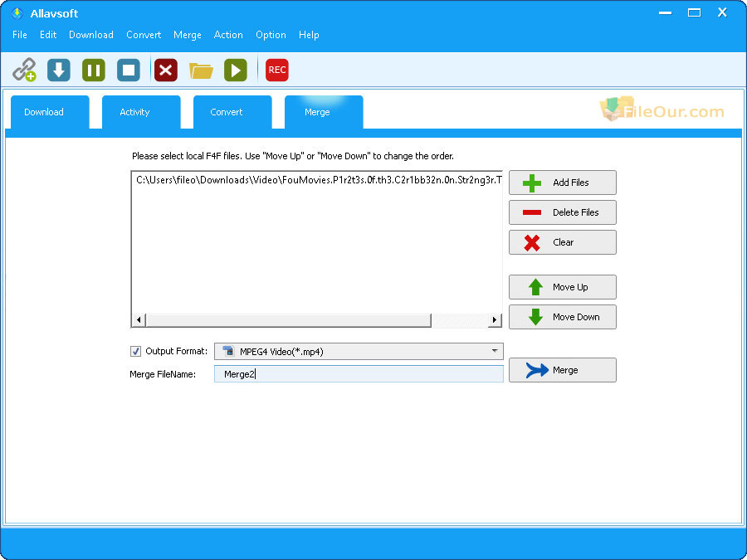
Task: Click the Move Down button
Action: [x=563, y=317]
